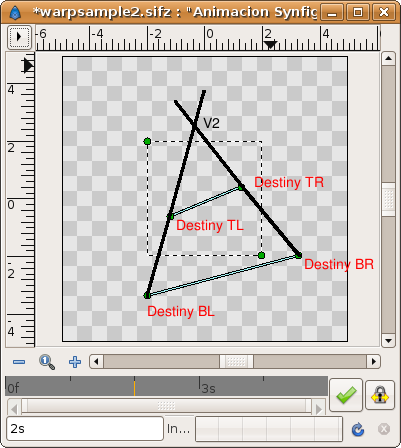Click the timeline at the 3s mark
The height and width of the screenshot is (448, 401).
(x=200, y=386)
